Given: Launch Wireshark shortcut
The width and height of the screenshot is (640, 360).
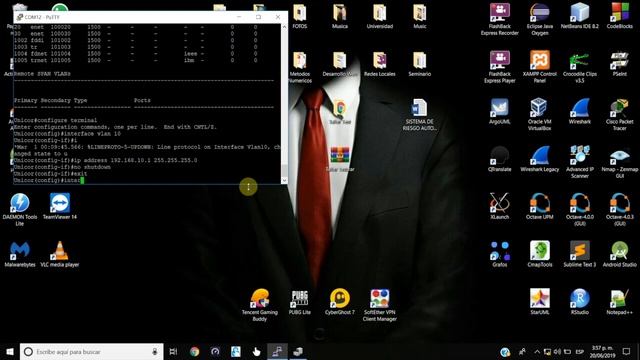Looking at the screenshot, I should (580, 112).
